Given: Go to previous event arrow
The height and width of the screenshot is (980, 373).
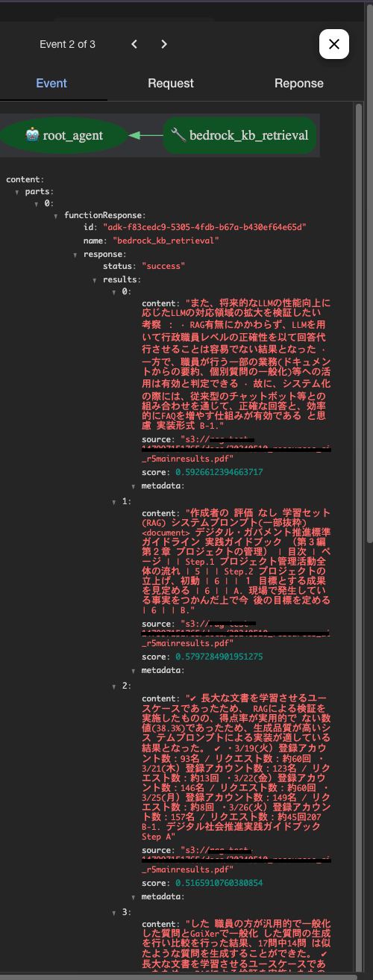Looking at the screenshot, I should coord(134,45).
